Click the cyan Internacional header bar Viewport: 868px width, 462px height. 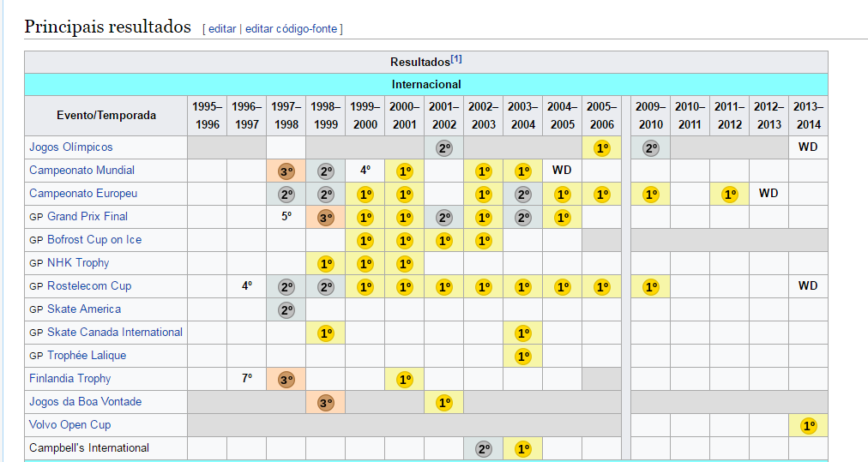coord(426,84)
